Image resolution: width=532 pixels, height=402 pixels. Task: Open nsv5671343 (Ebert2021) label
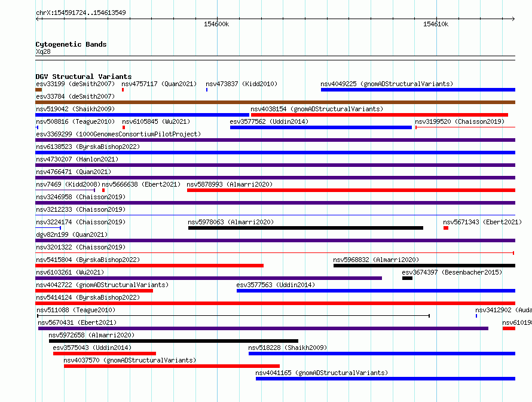[x=482, y=222]
